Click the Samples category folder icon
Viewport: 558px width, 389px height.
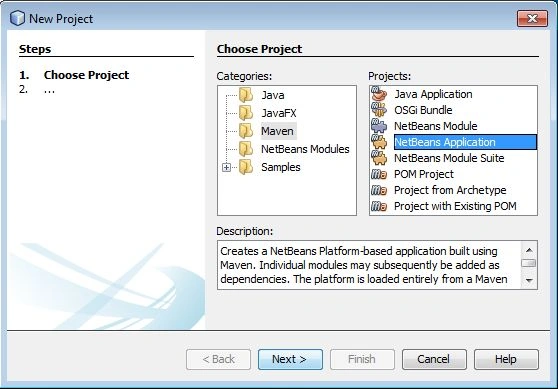pos(246,167)
